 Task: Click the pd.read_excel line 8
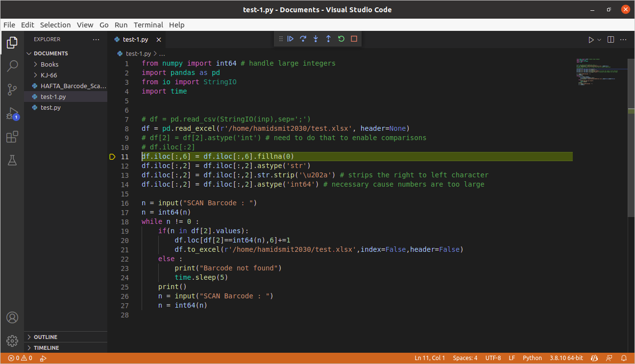tap(275, 129)
